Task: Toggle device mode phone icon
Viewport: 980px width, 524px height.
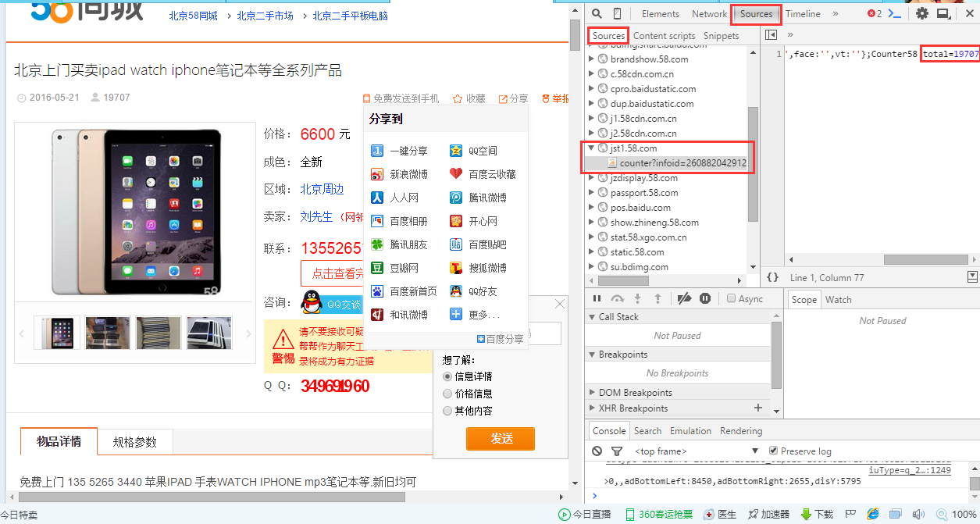Action: 617,14
